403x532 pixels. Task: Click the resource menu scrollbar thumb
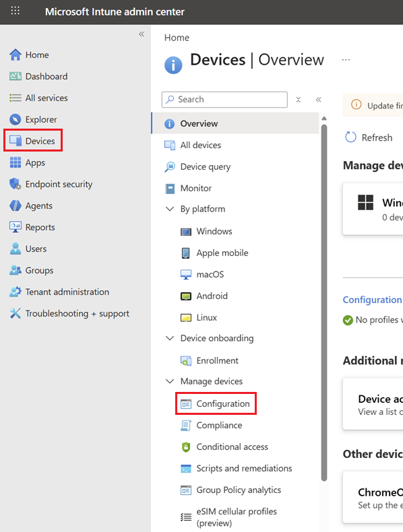click(x=324, y=302)
